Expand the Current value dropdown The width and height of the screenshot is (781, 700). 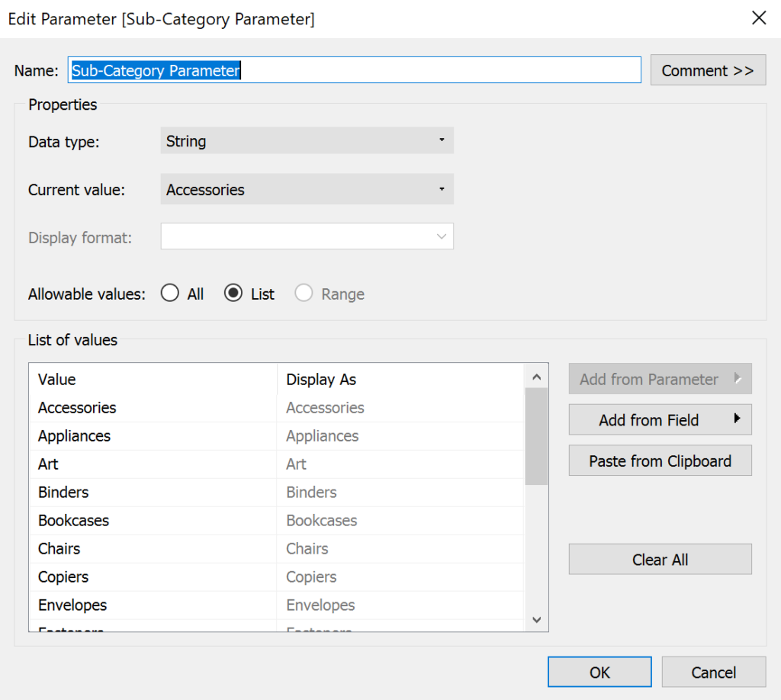(x=307, y=190)
